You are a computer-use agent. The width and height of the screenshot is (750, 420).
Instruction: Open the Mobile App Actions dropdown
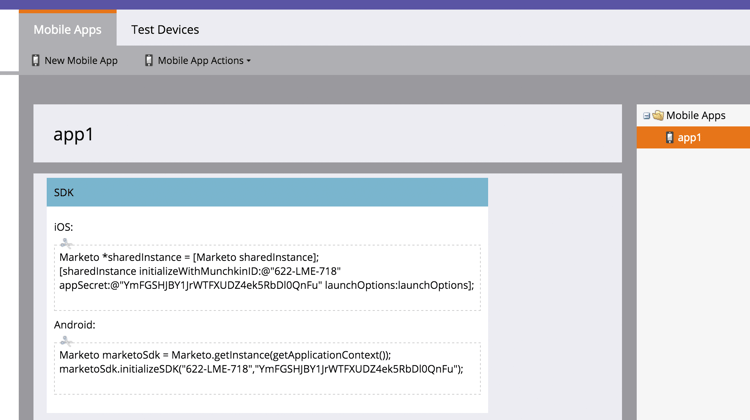click(x=198, y=60)
